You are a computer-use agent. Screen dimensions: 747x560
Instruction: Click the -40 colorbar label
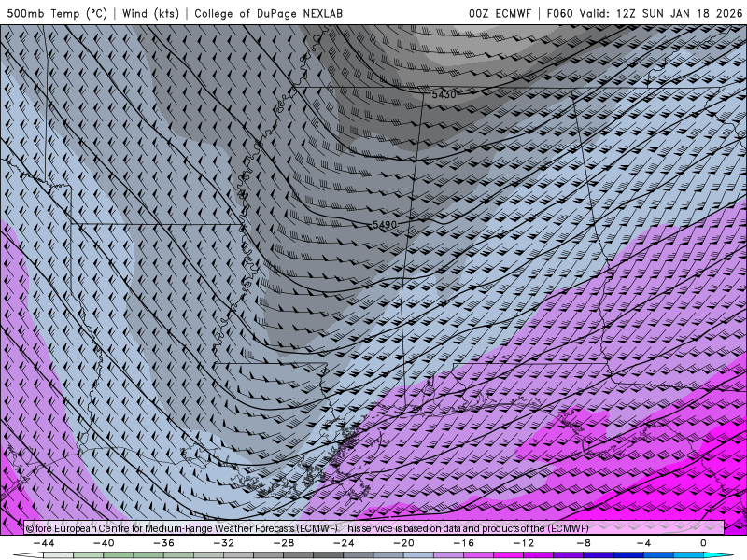104,543
